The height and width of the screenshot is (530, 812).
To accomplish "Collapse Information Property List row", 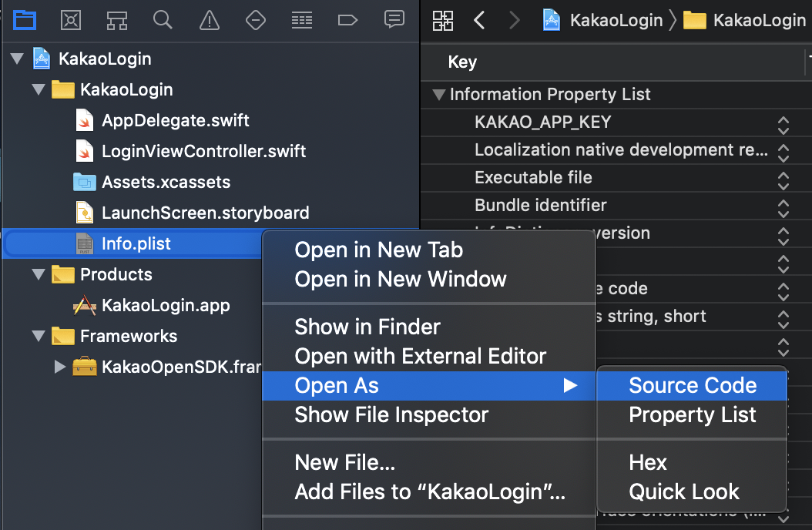I will [439, 94].
